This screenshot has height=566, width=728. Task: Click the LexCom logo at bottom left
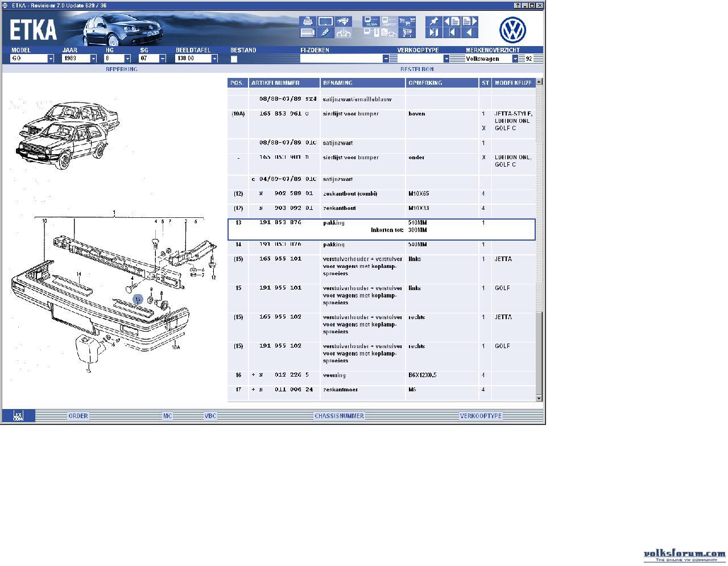[x=18, y=416]
